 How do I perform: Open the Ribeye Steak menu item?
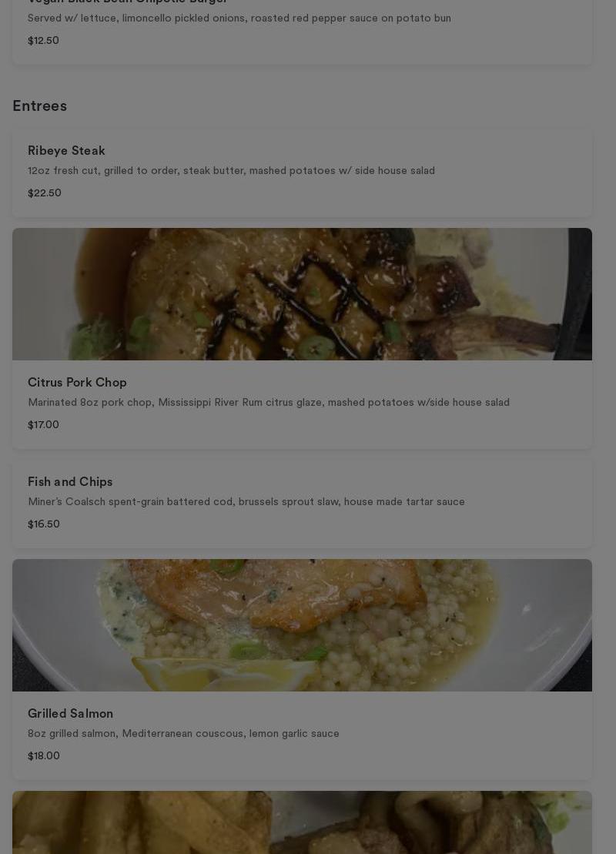point(302,172)
